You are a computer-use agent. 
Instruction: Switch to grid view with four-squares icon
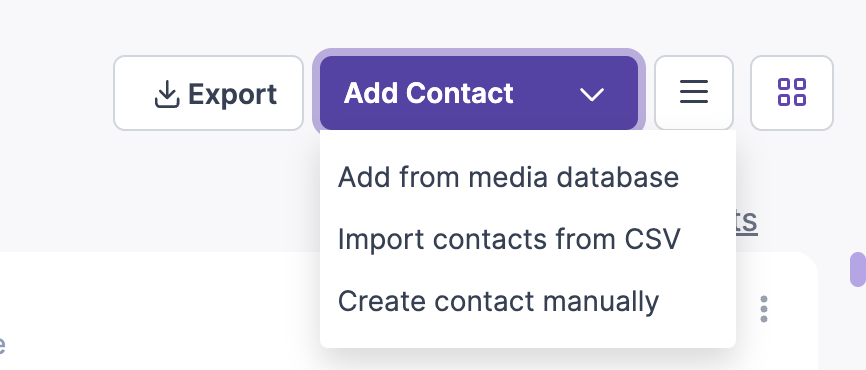click(x=791, y=93)
